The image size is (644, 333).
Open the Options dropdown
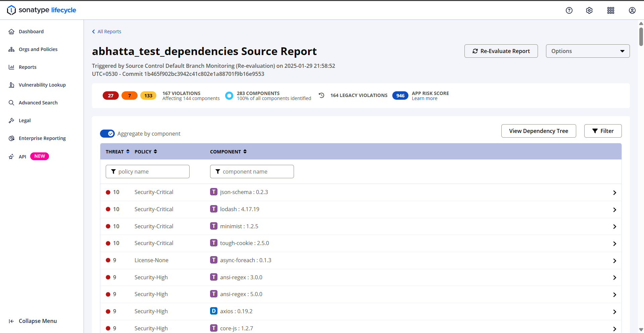click(x=588, y=51)
